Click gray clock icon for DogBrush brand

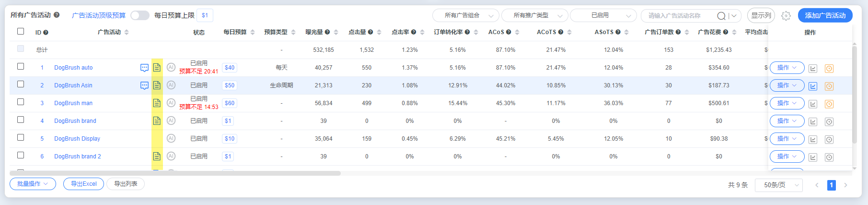[x=829, y=122]
